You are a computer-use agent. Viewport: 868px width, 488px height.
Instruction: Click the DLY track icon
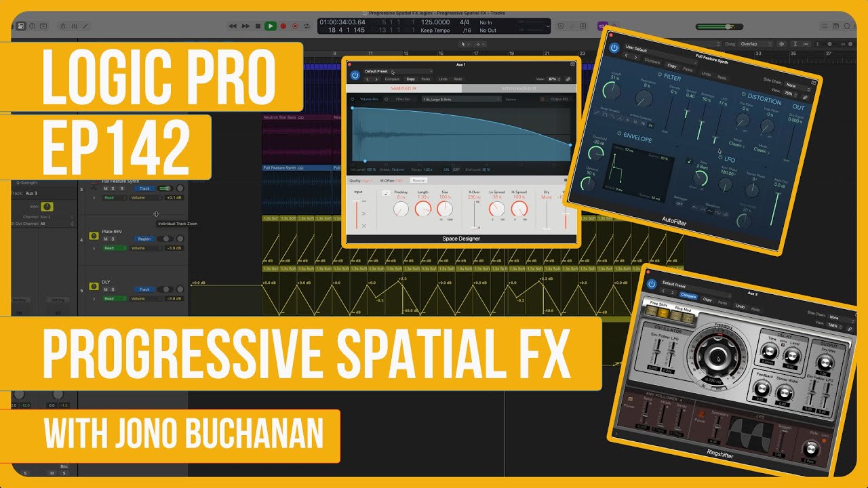(94, 287)
